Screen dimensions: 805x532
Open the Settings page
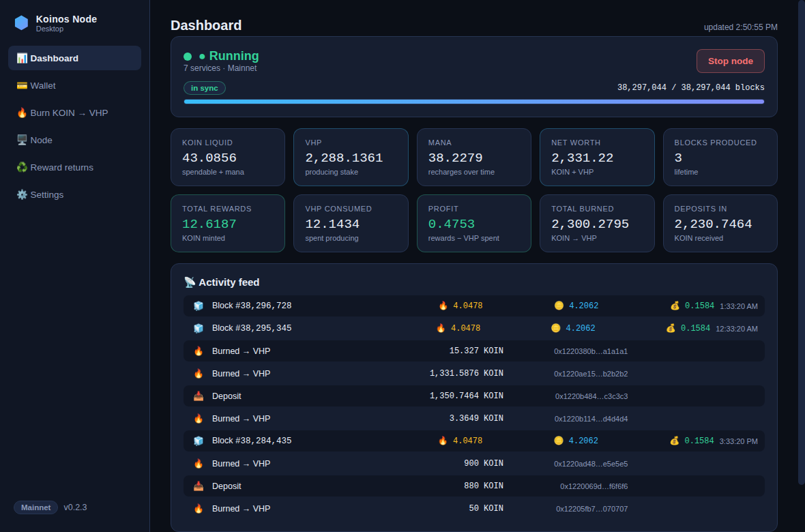click(x=74, y=194)
